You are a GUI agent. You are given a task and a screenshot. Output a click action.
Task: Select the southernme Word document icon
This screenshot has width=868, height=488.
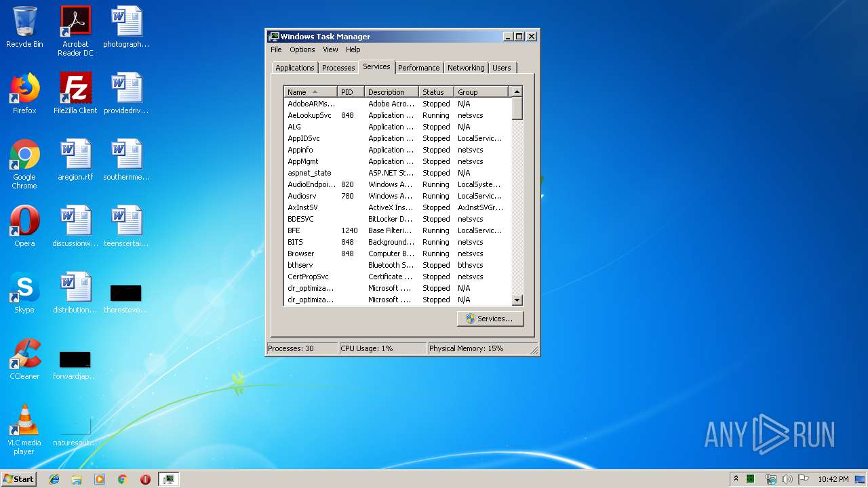(x=126, y=160)
